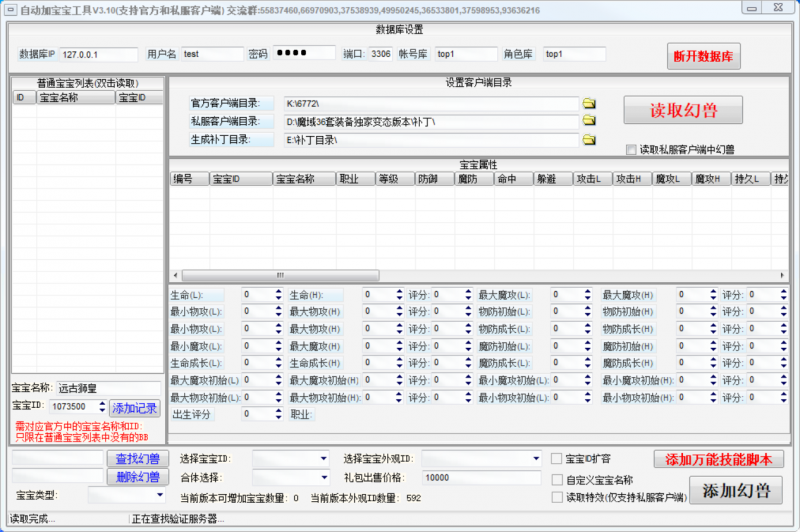Close the 自动加宝宝工具 window

[x=778, y=8]
